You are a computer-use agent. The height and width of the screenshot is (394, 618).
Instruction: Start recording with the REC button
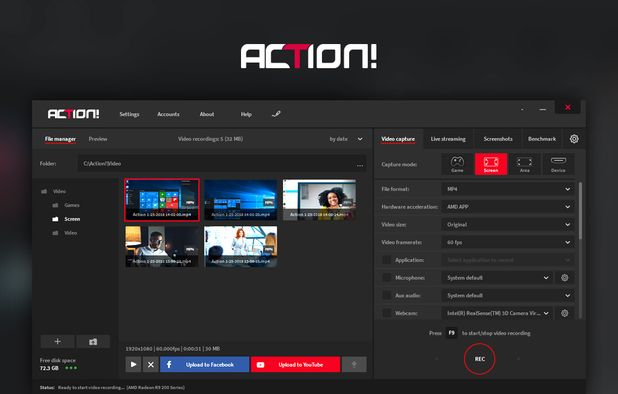click(480, 359)
